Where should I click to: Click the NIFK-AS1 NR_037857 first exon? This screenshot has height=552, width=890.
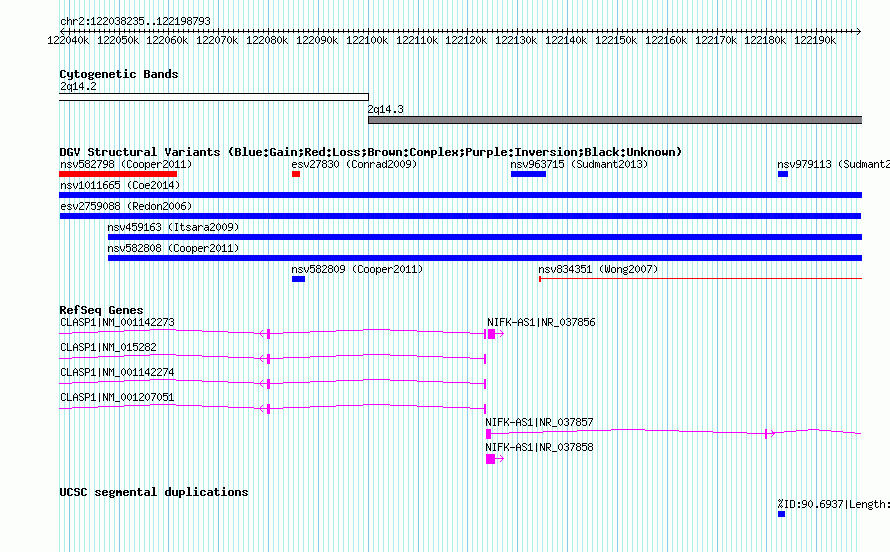pos(488,434)
